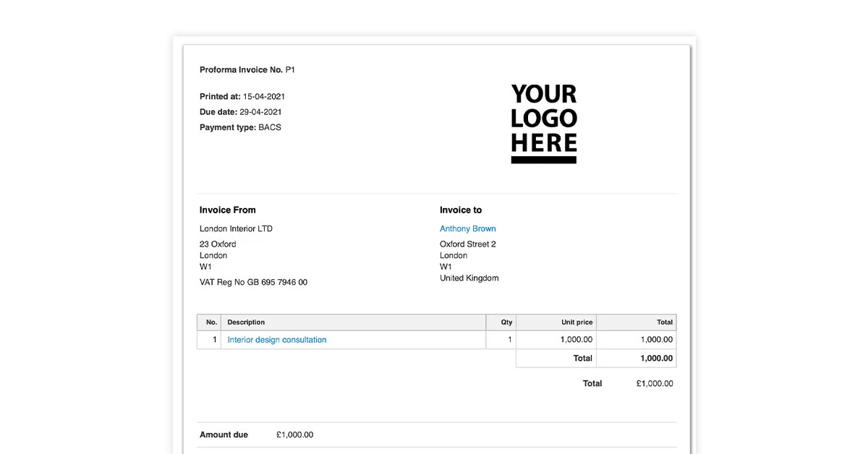Click the Qty column header

point(505,322)
